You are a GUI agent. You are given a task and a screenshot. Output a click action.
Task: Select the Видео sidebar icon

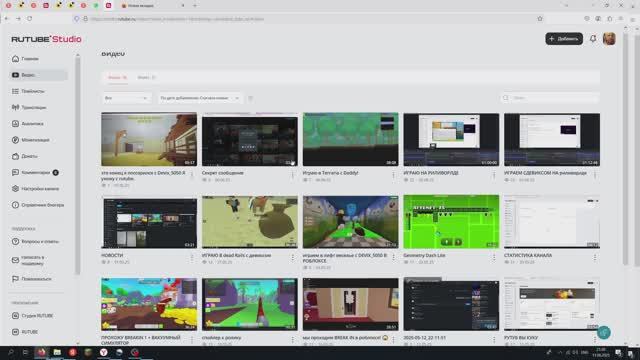coord(16,75)
